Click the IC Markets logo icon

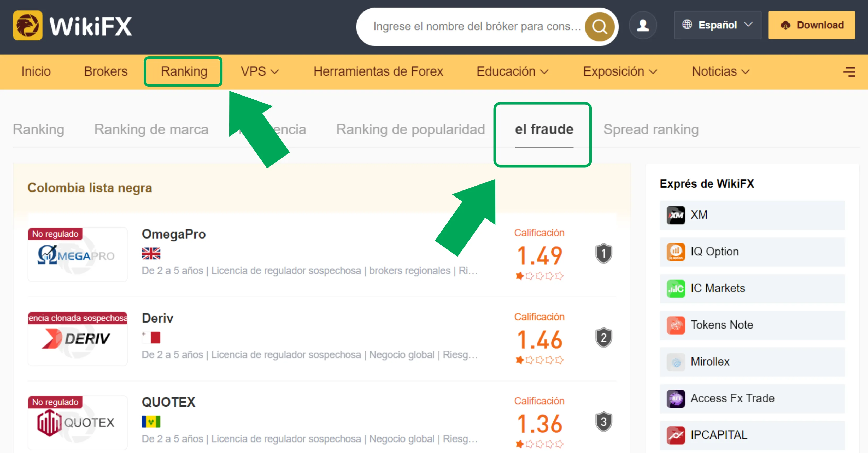(x=676, y=289)
